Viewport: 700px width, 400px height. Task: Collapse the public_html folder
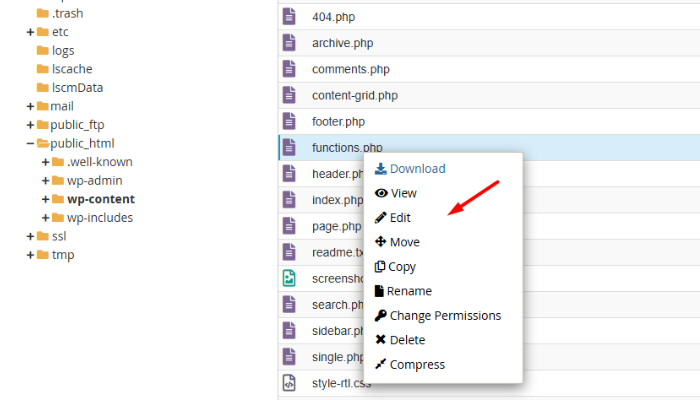pos(30,143)
